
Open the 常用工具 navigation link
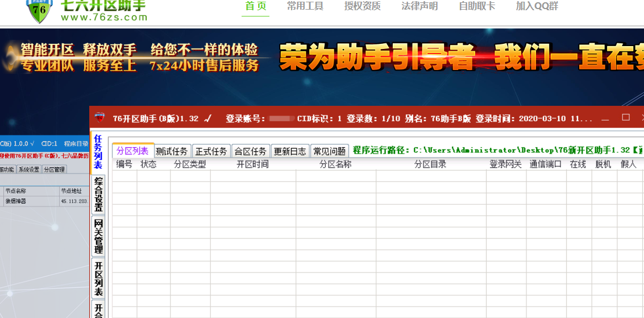[305, 6]
